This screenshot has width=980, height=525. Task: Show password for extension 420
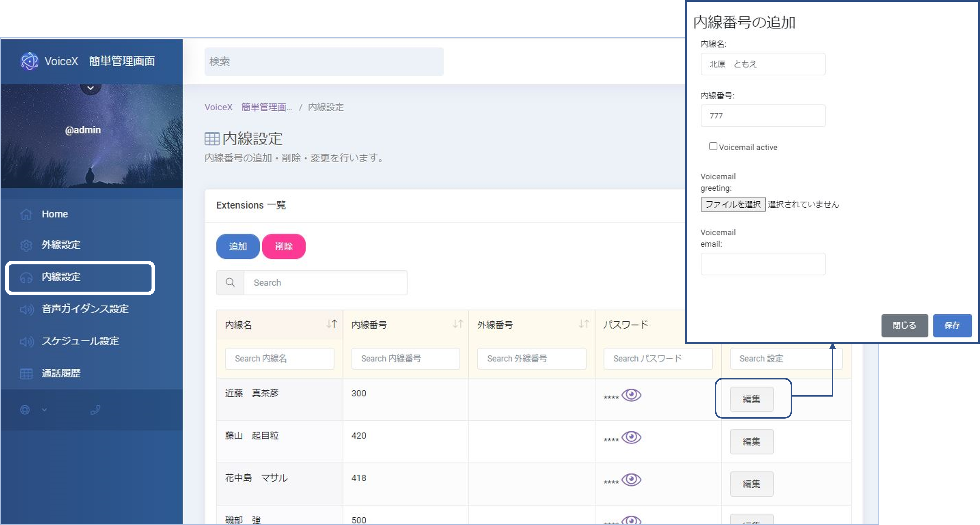631,437
